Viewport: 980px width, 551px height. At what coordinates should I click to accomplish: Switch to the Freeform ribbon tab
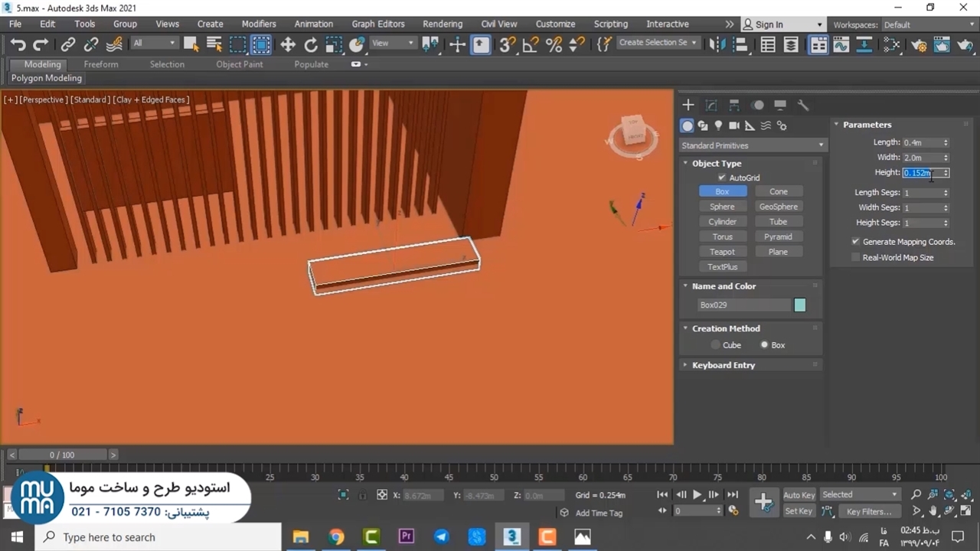click(x=101, y=64)
